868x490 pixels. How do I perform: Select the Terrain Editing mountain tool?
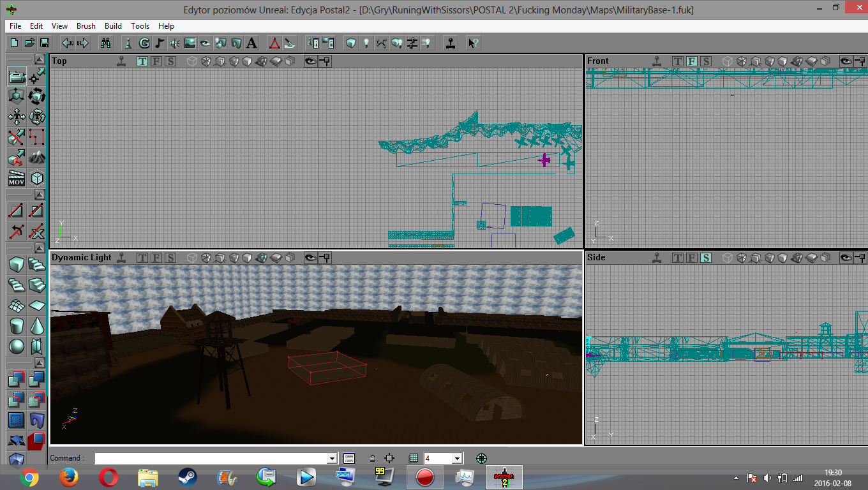(37, 158)
